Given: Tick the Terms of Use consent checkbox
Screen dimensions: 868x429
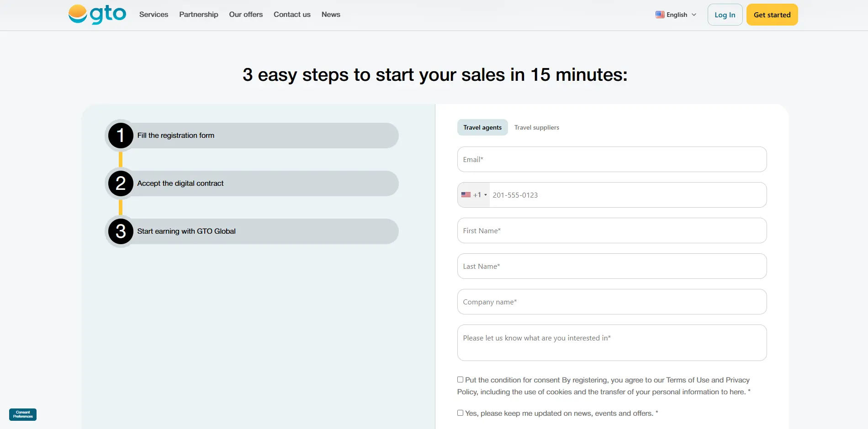Looking at the screenshot, I should pyautogui.click(x=460, y=380).
